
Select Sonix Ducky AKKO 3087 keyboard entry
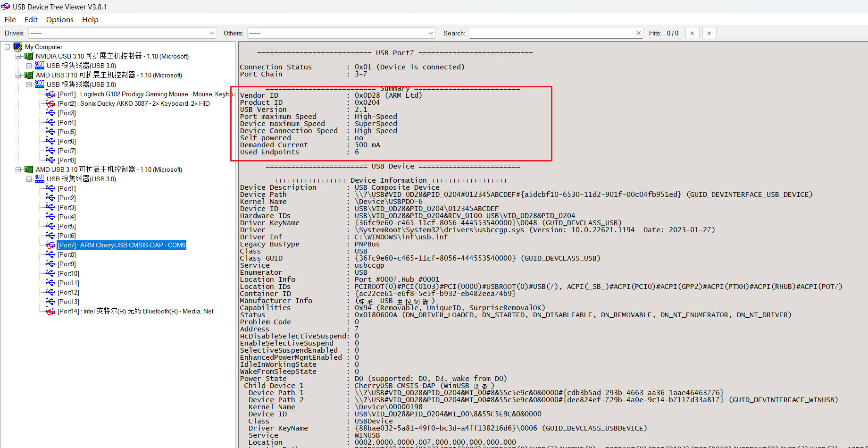click(x=134, y=103)
